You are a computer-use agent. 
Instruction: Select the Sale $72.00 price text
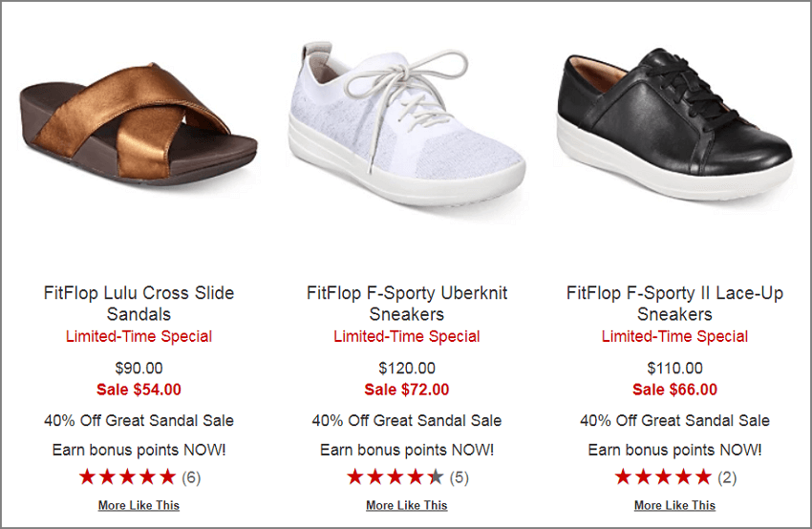coord(407,390)
